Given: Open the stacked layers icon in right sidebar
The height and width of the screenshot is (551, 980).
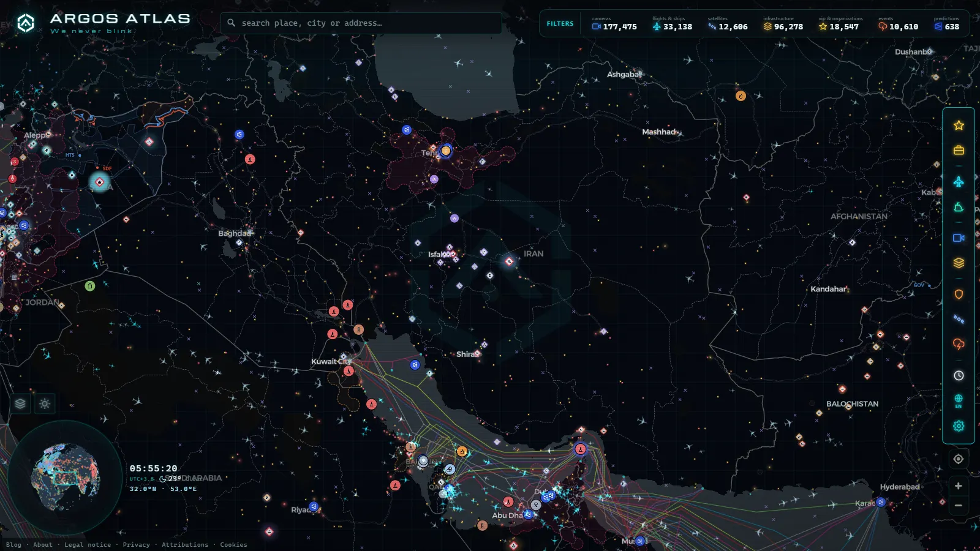Looking at the screenshot, I should click(x=959, y=263).
